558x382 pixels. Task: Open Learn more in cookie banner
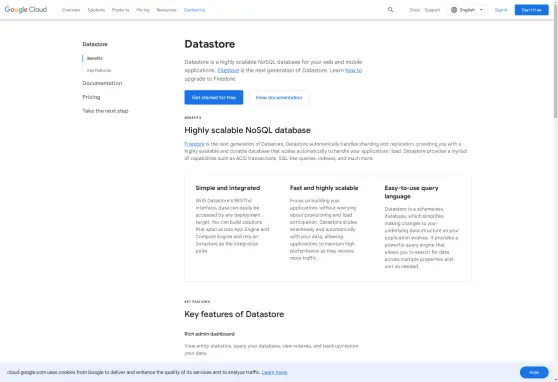[x=274, y=372]
